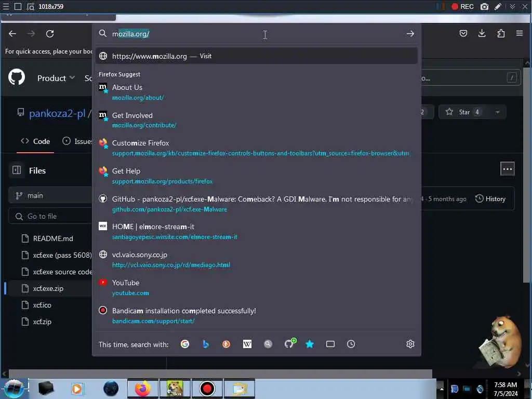Select the vcl.vaio.sony.co.jp suggestion
532x399 pixels.
click(257, 260)
